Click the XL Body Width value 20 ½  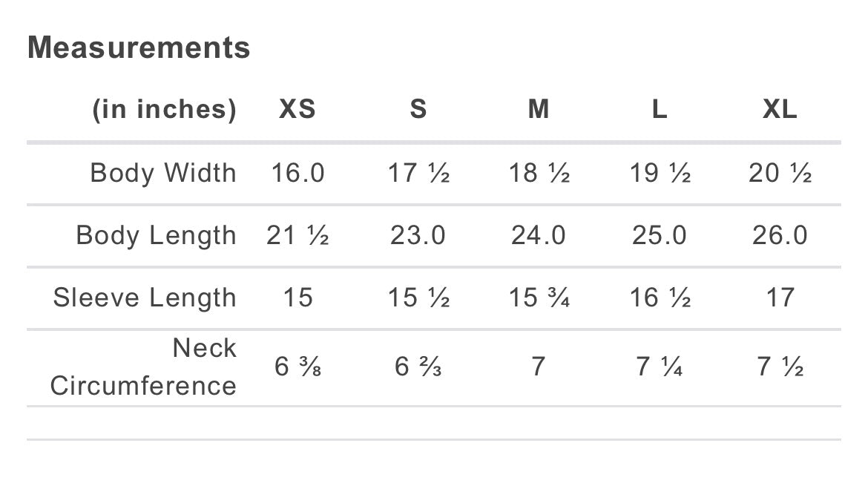point(780,173)
